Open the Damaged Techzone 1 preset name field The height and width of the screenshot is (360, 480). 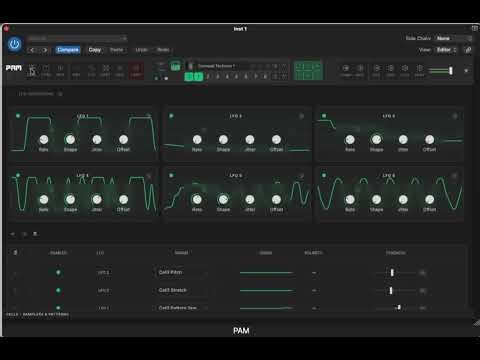coord(216,66)
